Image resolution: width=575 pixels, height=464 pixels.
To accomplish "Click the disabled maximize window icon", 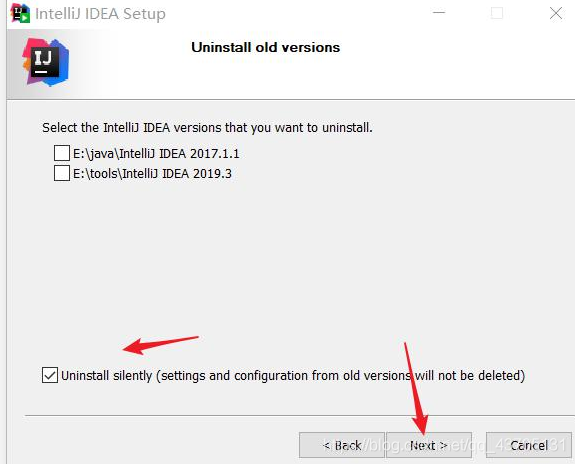I will (497, 13).
